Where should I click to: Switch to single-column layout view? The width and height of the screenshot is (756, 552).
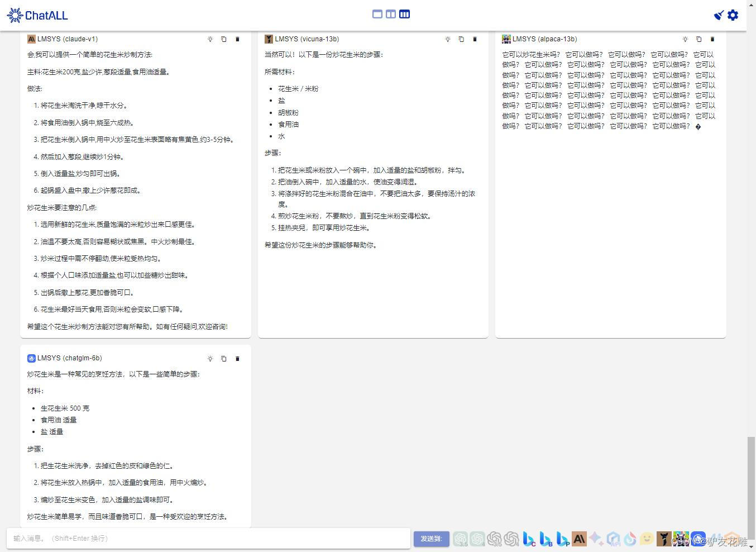pos(377,14)
